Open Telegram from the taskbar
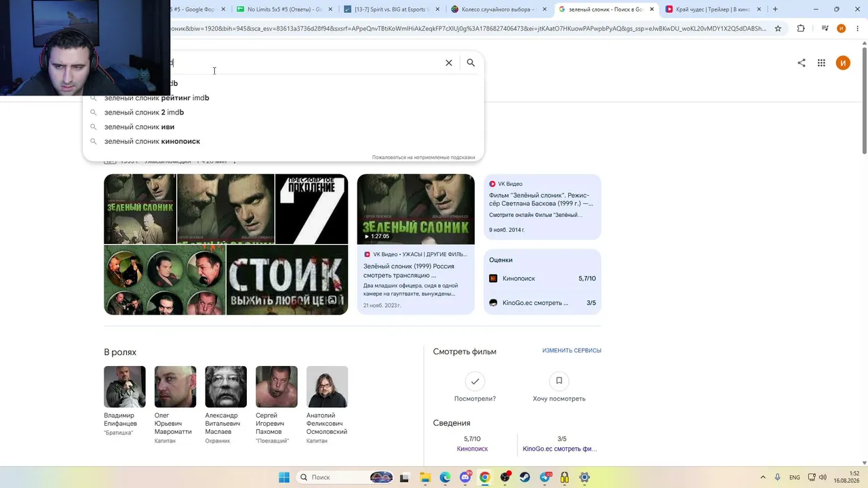This screenshot has width=868, height=488. pos(545,477)
